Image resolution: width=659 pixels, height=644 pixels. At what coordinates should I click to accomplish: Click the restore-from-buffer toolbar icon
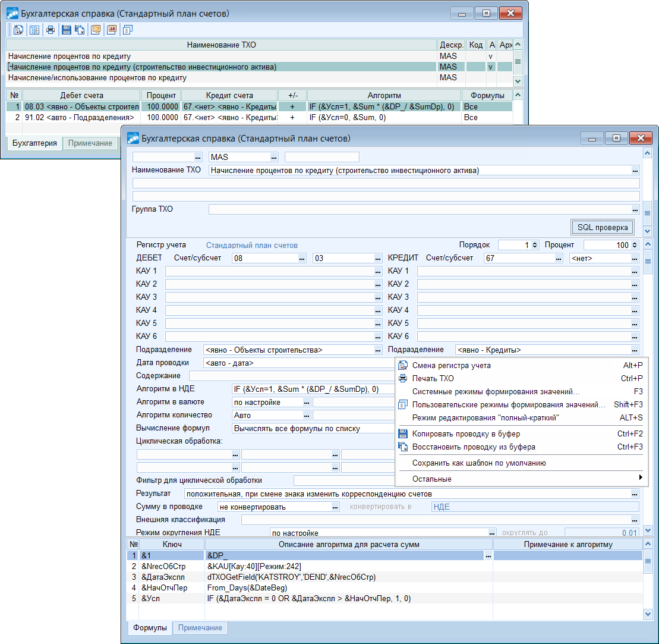coord(80,30)
